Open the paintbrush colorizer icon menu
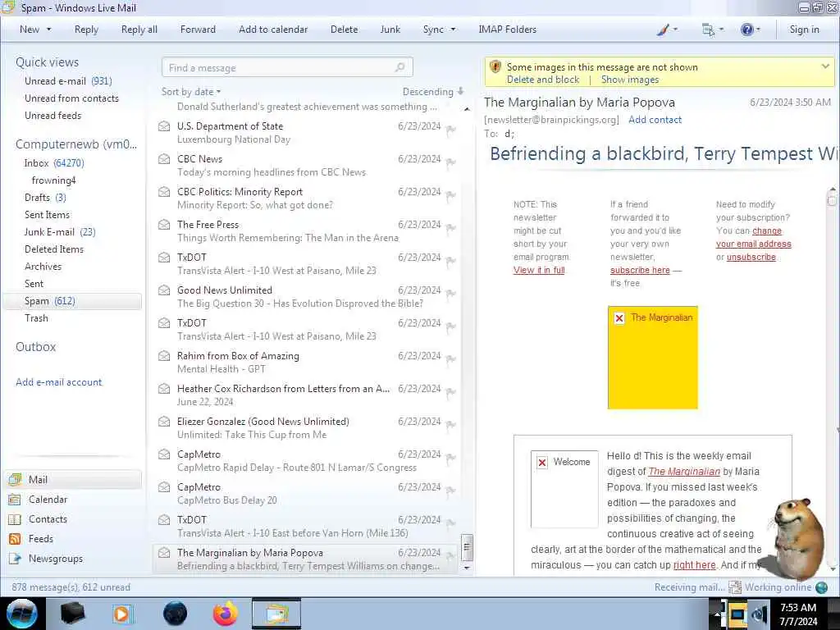The height and width of the screenshot is (630, 840). pos(667,30)
